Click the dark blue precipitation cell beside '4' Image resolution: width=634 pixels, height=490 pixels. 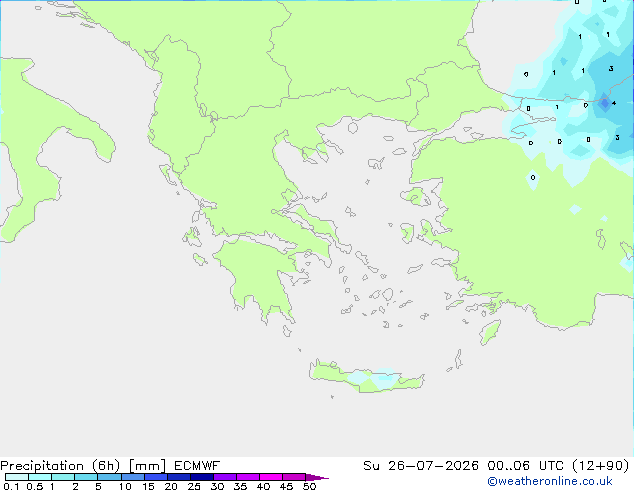coord(604,103)
